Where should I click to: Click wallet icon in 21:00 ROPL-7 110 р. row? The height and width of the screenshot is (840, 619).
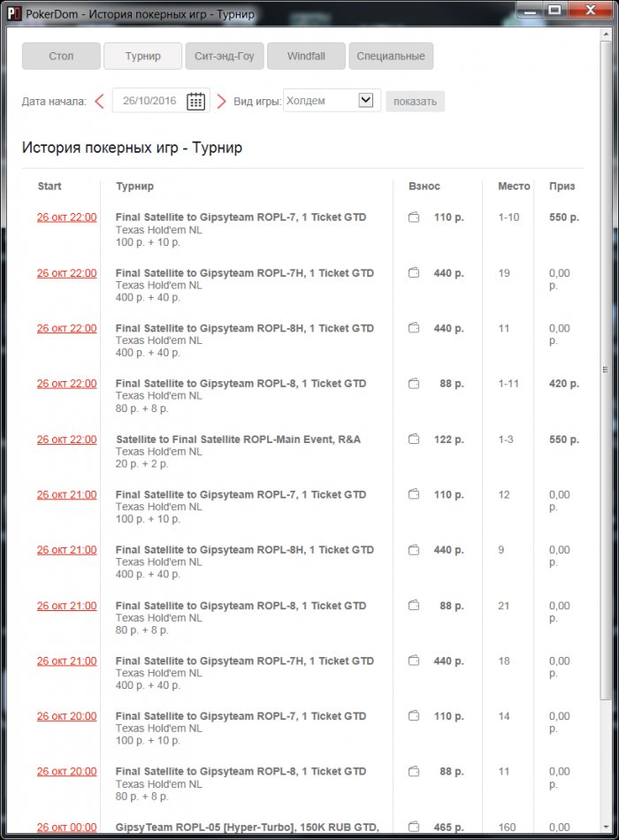click(x=414, y=494)
